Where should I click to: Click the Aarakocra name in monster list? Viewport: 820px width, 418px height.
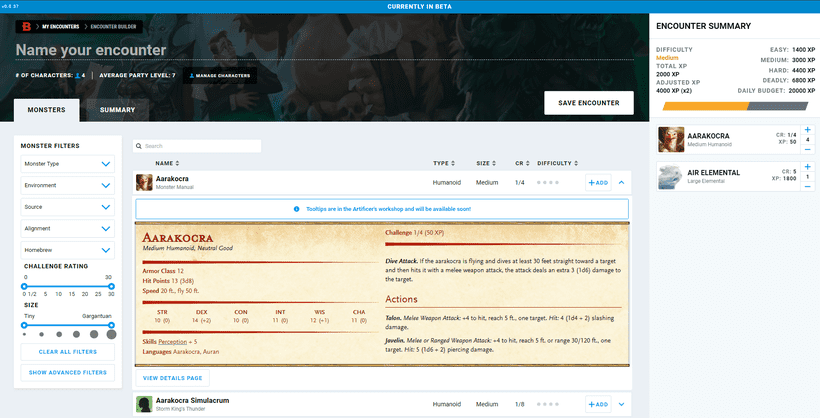[172, 178]
